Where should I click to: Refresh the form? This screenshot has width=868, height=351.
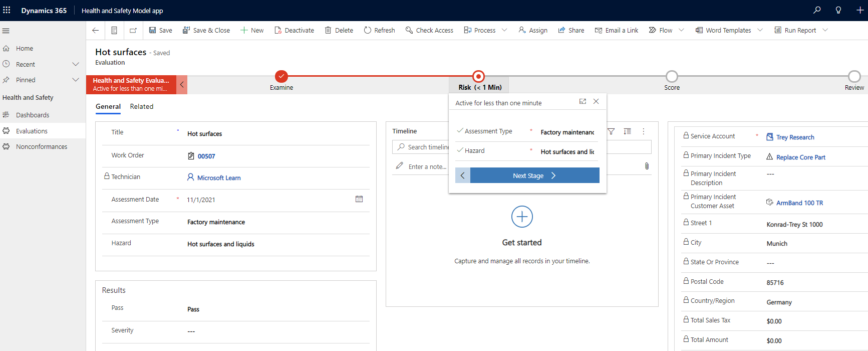(x=379, y=30)
